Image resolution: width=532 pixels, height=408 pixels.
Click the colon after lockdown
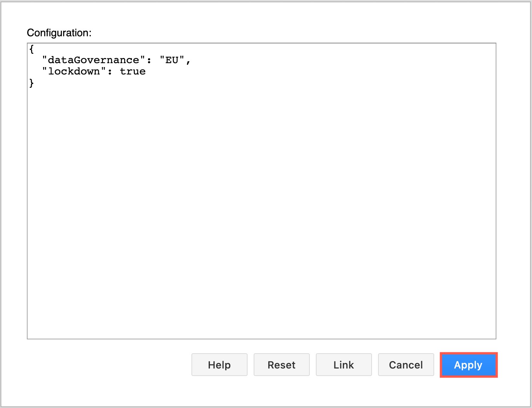coord(109,71)
